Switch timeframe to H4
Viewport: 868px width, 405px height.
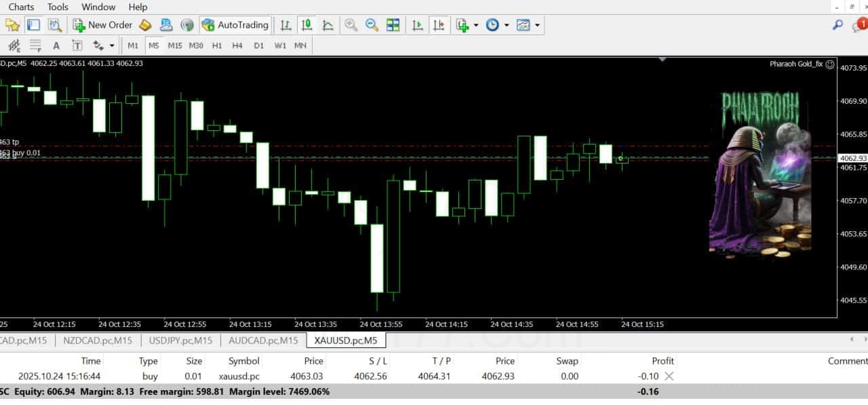click(237, 45)
